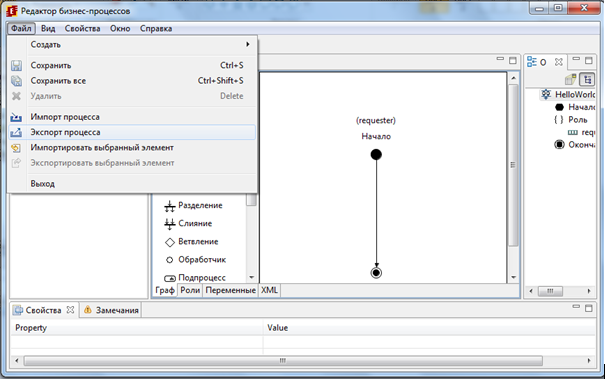Click the end node on the canvas
605x379 pixels.
376,273
